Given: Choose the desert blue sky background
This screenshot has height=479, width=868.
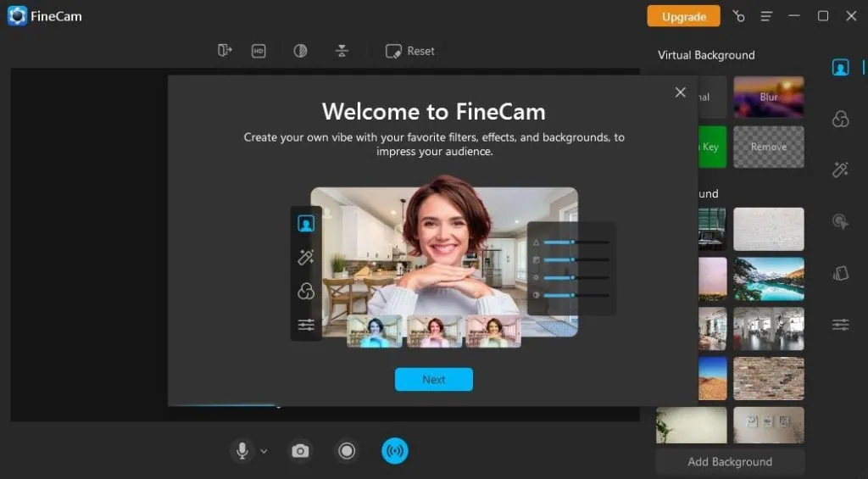Looking at the screenshot, I should point(712,378).
